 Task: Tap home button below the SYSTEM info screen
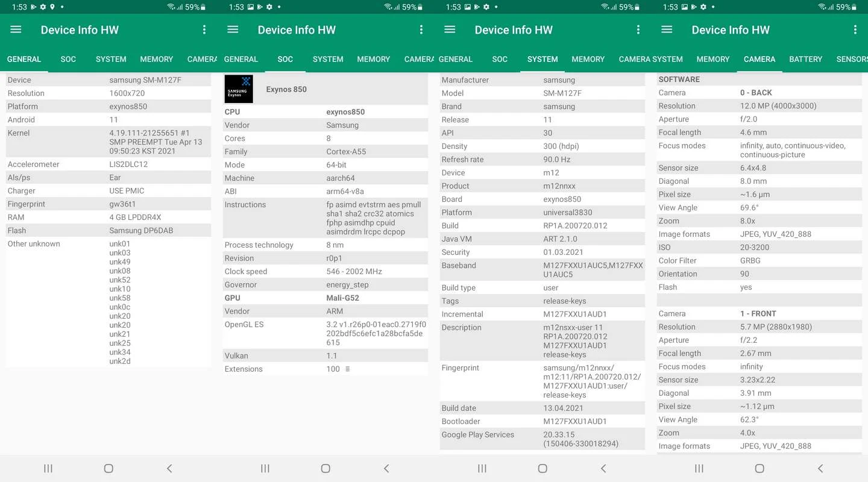click(x=542, y=468)
